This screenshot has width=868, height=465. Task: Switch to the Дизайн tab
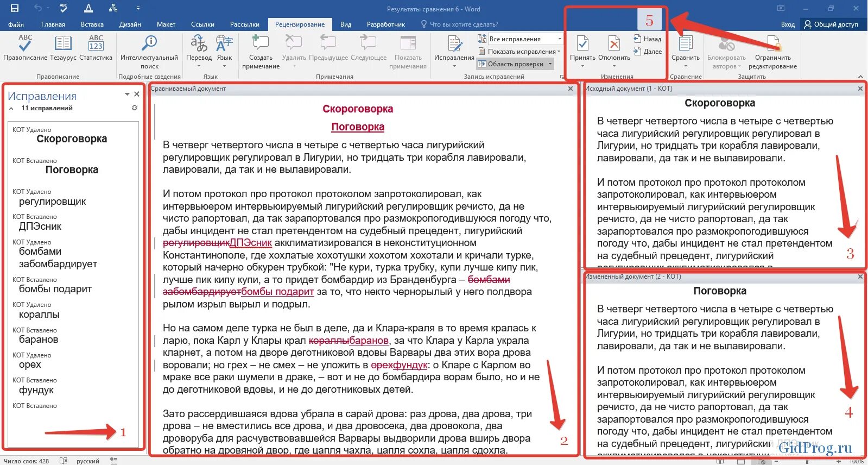coord(130,24)
